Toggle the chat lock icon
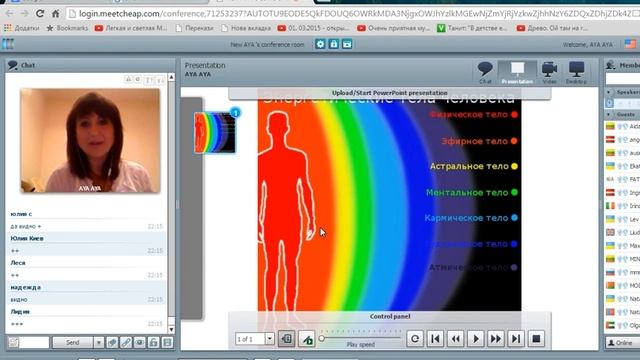The height and width of the screenshot is (360, 640). coord(153,342)
